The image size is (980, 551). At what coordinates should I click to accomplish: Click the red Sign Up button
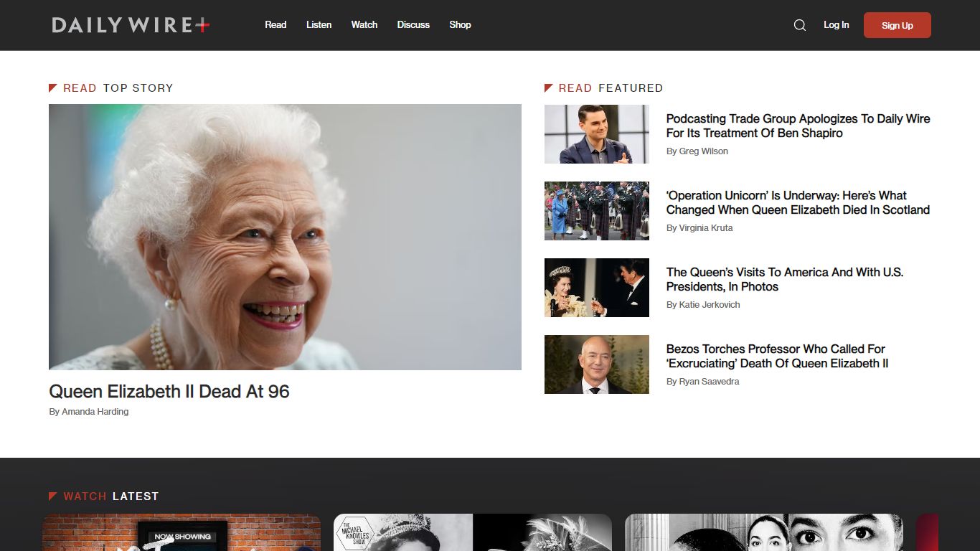pyautogui.click(x=897, y=25)
